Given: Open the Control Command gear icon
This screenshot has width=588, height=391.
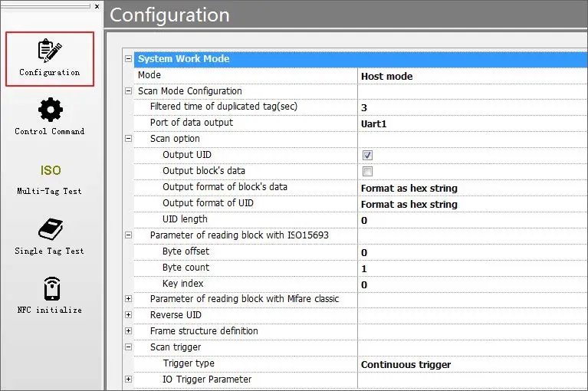Looking at the screenshot, I should pyautogui.click(x=50, y=110).
